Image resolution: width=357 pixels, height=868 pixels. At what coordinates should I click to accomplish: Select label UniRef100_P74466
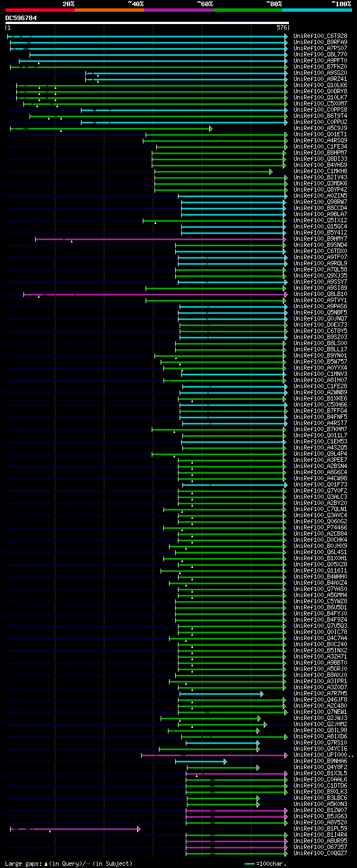coord(320,528)
